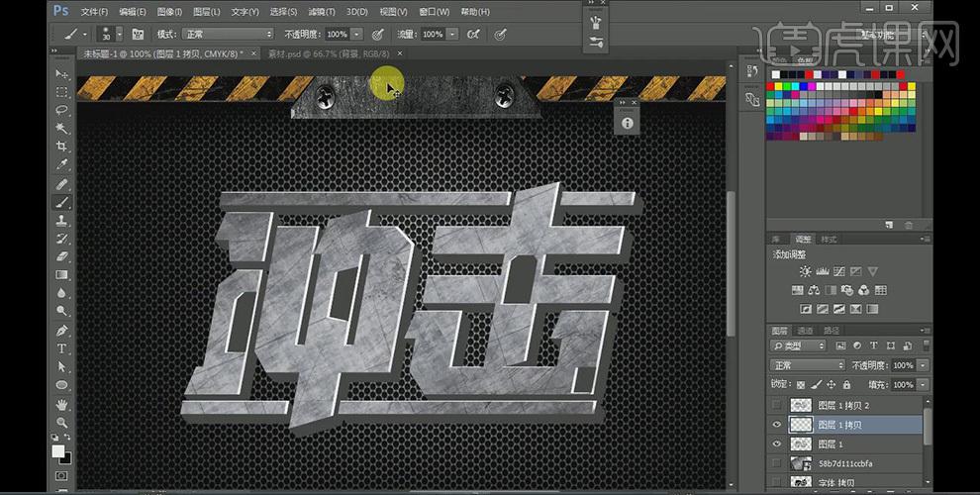Select the Ellipse shape tool
The height and width of the screenshot is (495, 980).
62,384
